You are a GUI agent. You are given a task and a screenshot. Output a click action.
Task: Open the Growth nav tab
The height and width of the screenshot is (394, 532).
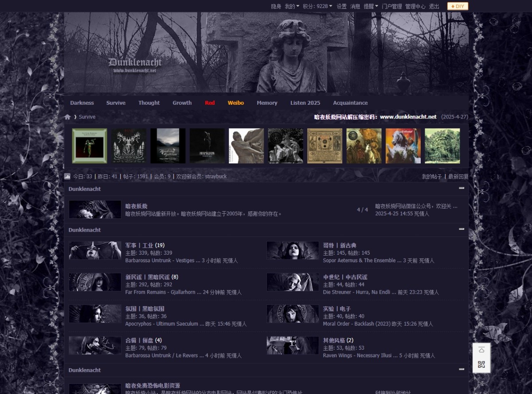tap(182, 103)
